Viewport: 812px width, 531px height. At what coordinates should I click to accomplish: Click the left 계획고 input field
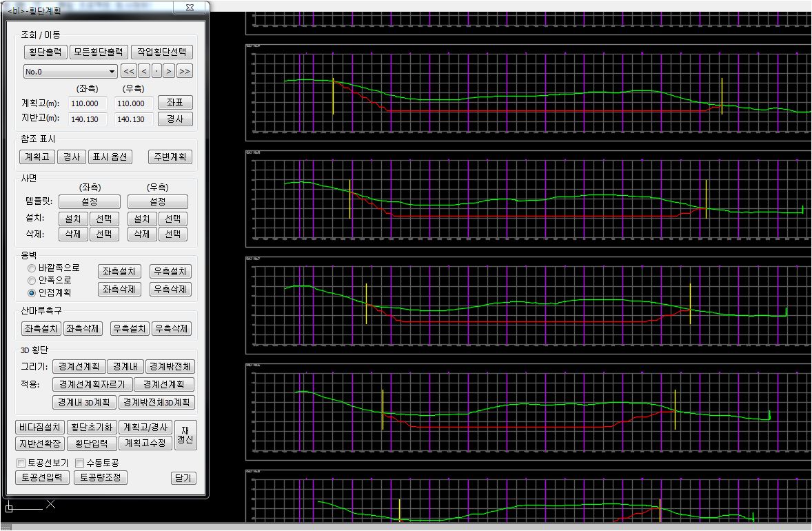(88, 103)
